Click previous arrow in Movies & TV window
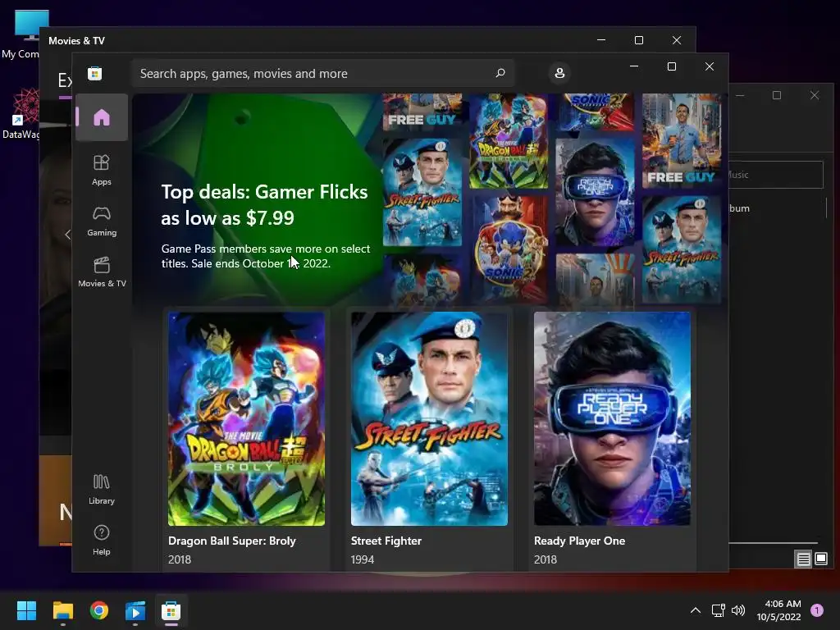Image resolution: width=840 pixels, height=630 pixels. [x=67, y=234]
